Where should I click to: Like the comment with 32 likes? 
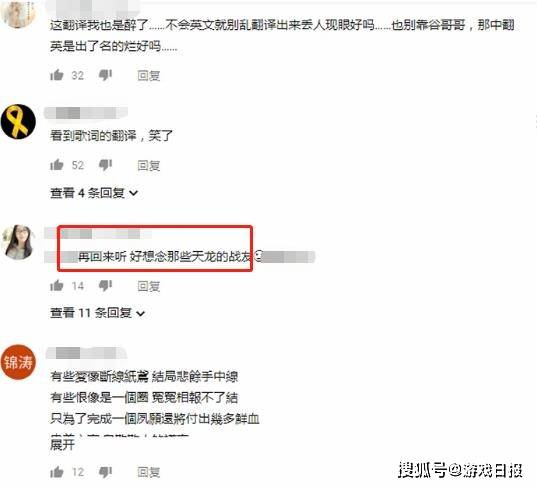click(x=57, y=75)
